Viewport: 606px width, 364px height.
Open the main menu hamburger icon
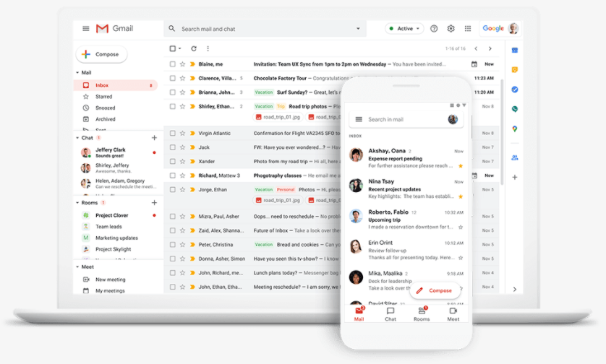86,29
